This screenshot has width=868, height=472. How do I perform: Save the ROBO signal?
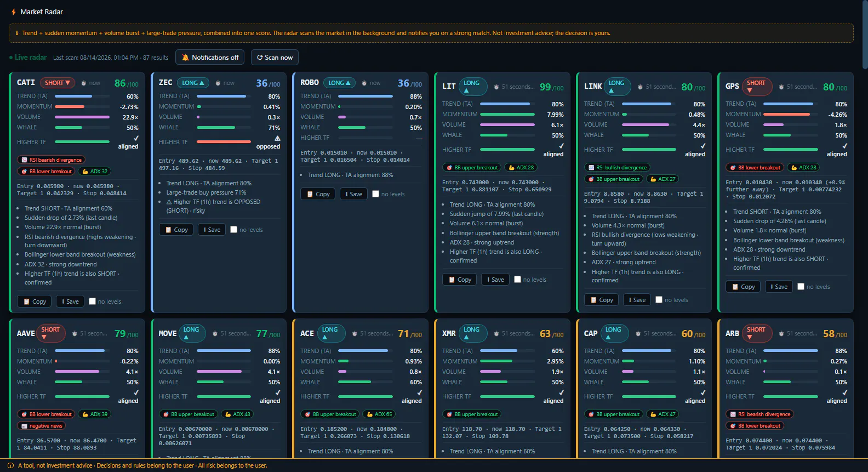(x=353, y=194)
